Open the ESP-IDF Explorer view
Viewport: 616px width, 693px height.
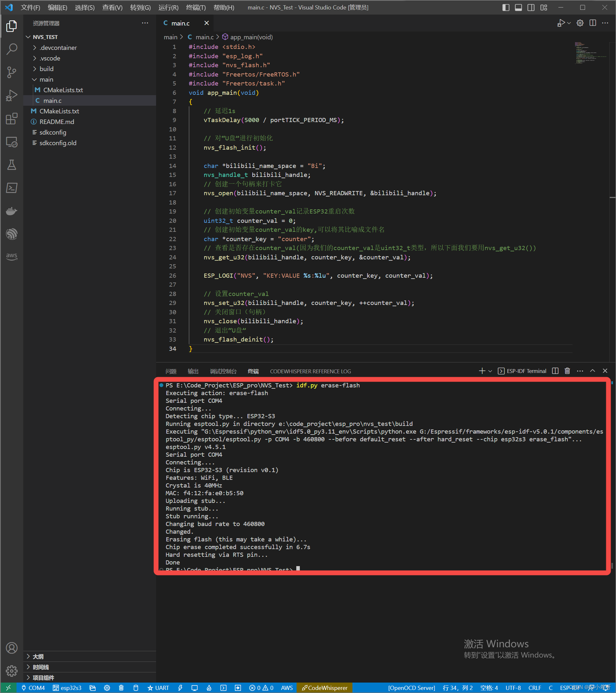coord(11,234)
